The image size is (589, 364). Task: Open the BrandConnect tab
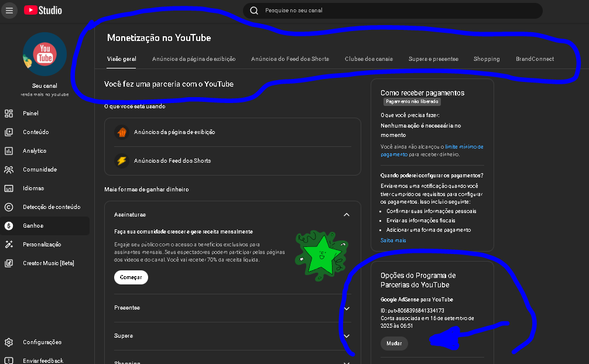[x=535, y=59]
